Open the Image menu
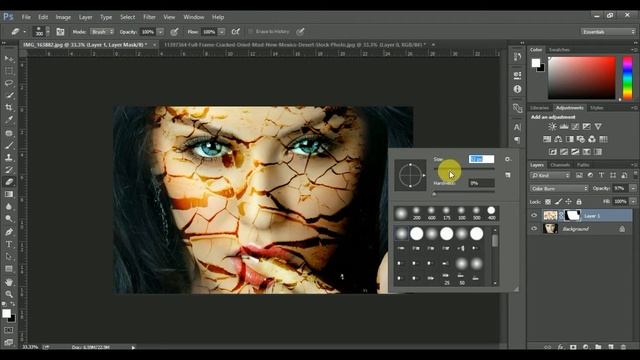The width and height of the screenshot is (640, 360). (63, 17)
